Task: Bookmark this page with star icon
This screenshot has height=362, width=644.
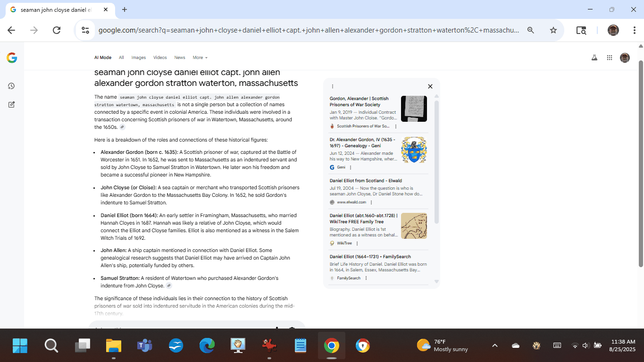Action: point(553,30)
